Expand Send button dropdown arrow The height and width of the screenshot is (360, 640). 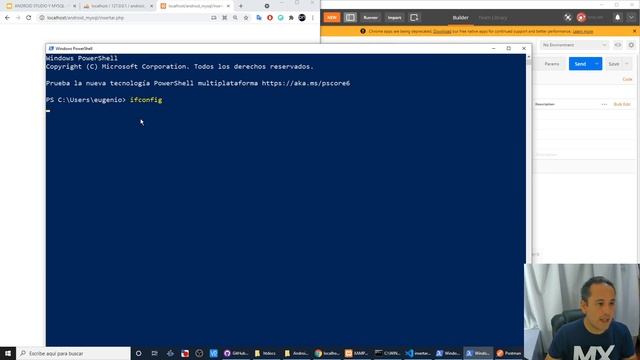coord(597,64)
